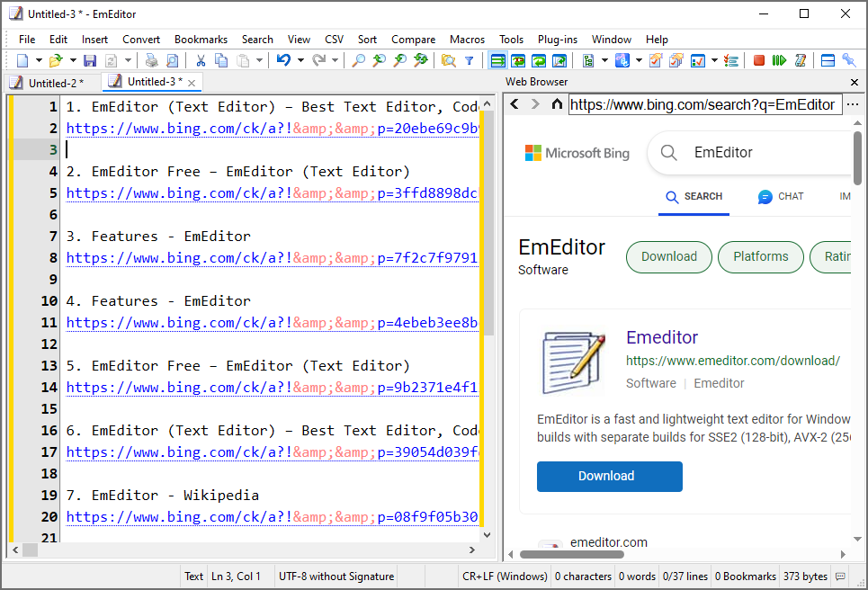Go to the browser home page icon

click(557, 104)
